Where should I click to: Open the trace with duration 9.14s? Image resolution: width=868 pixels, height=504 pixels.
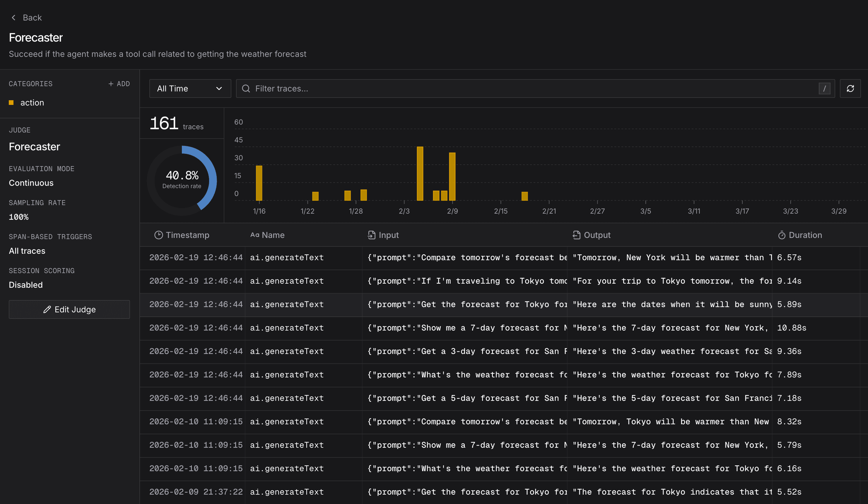pos(504,281)
